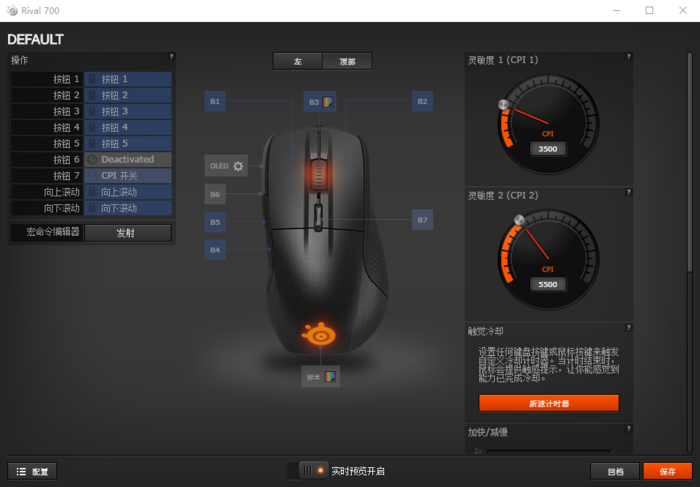Image resolution: width=700 pixels, height=487 pixels.
Task: Maximize the Rival 700 window
Action: point(650,10)
